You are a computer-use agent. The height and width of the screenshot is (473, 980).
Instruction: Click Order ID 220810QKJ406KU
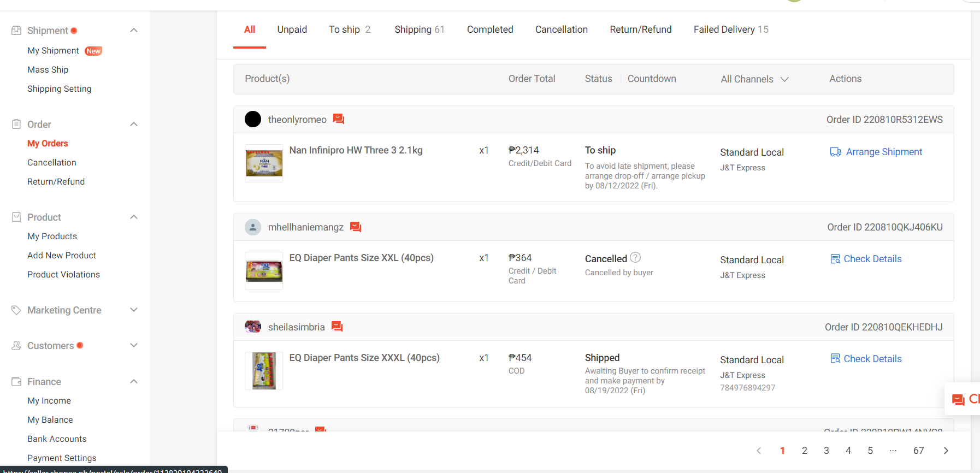[885, 227]
